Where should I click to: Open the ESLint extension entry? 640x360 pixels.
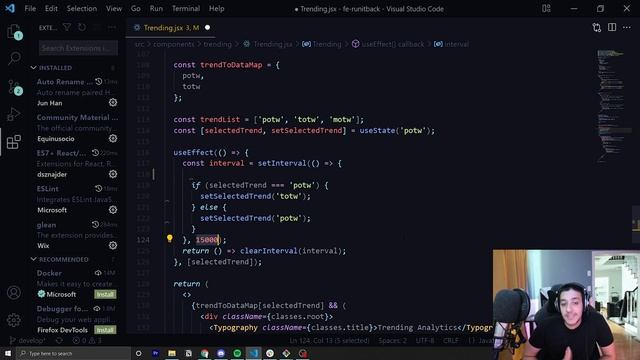(77, 199)
